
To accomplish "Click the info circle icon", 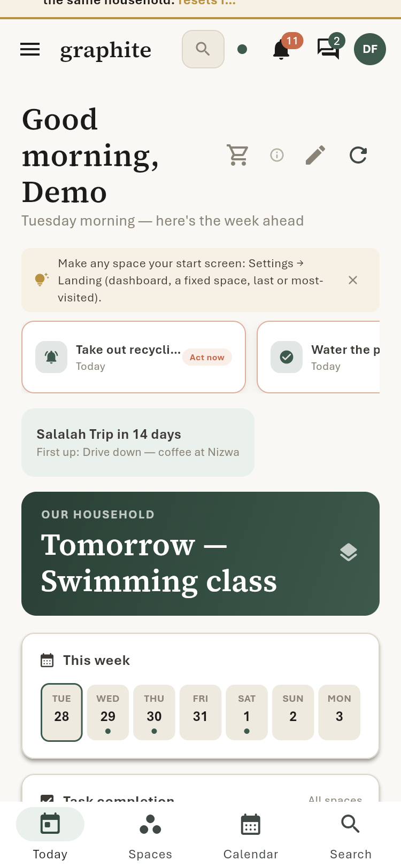I will 277,155.
